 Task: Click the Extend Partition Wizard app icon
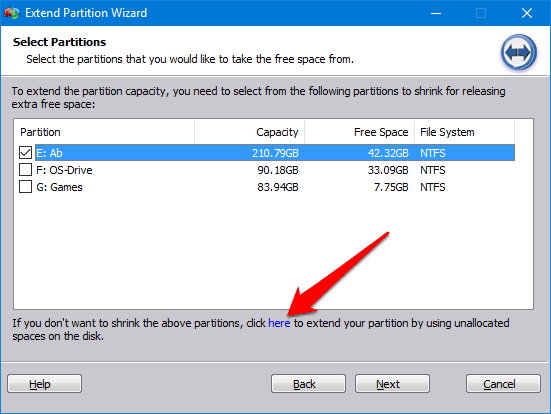[12, 13]
